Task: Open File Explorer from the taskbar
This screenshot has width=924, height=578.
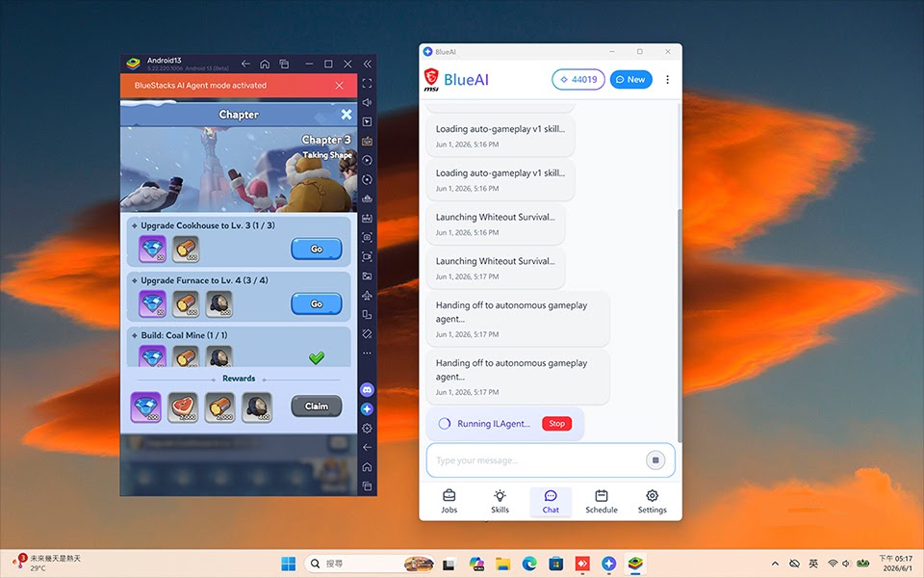Action: point(502,564)
